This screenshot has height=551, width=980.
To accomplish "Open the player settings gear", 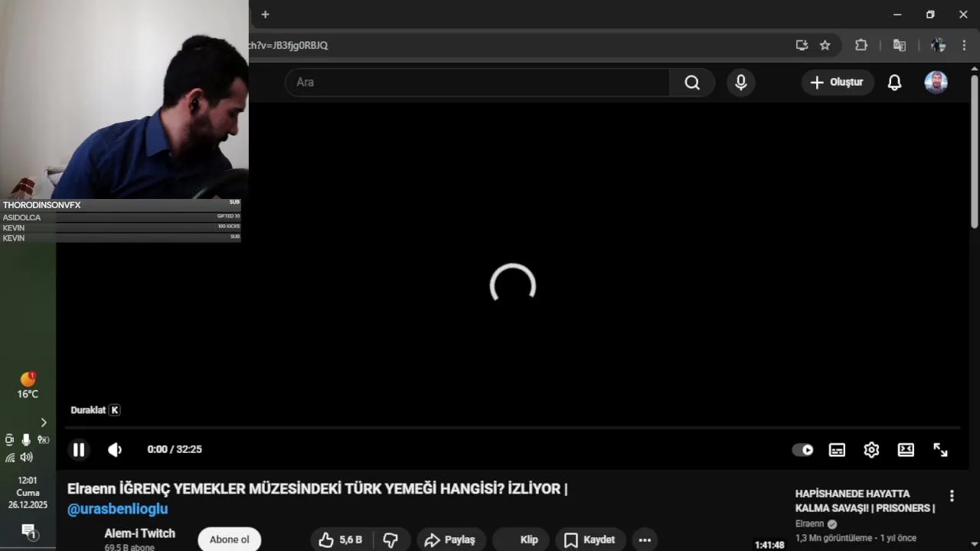I will (871, 450).
